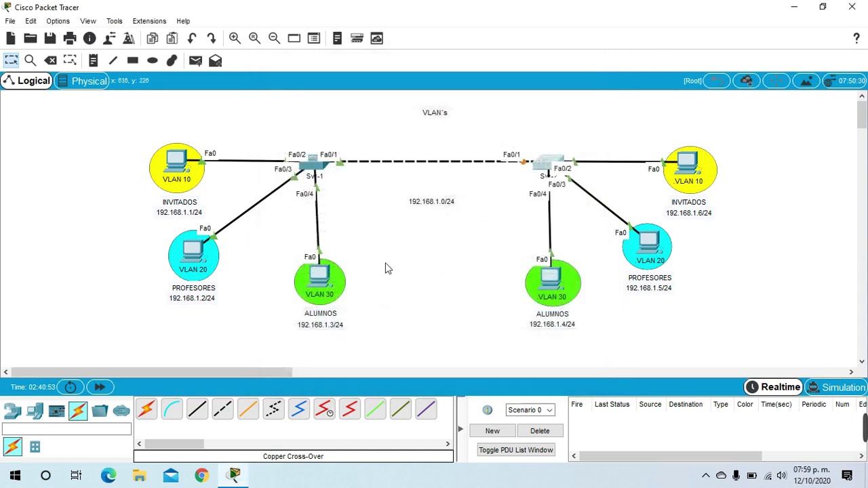Viewport: 868px width, 488px height.
Task: Choose the Console cable connection
Action: pyautogui.click(x=172, y=409)
